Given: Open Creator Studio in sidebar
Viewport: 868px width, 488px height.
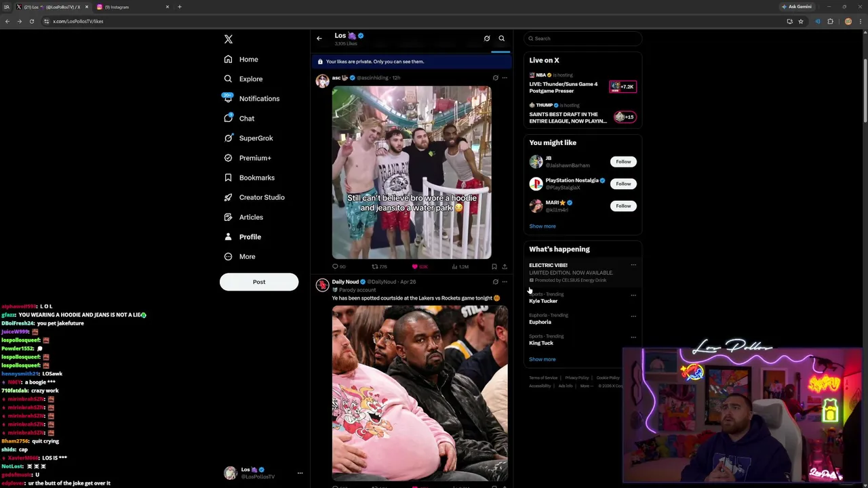Looking at the screenshot, I should pyautogui.click(x=254, y=197).
